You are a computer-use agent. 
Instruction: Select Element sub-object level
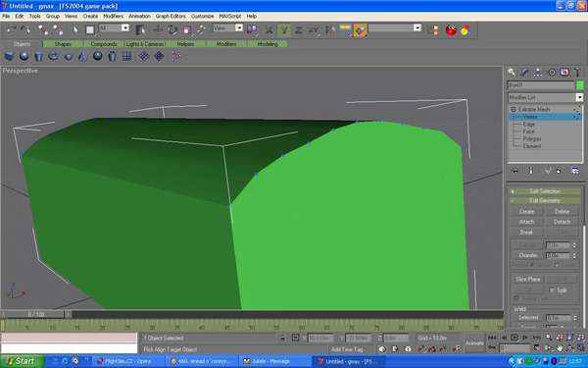[532, 146]
